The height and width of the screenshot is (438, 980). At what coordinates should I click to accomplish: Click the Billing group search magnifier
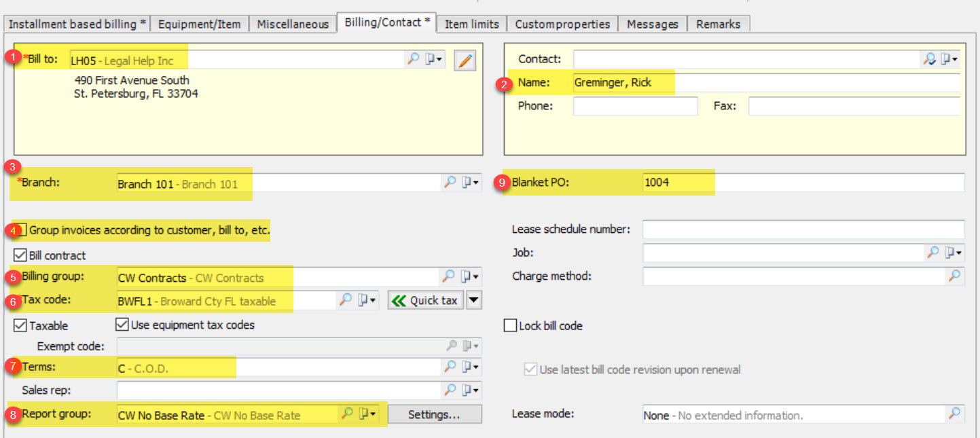(449, 276)
